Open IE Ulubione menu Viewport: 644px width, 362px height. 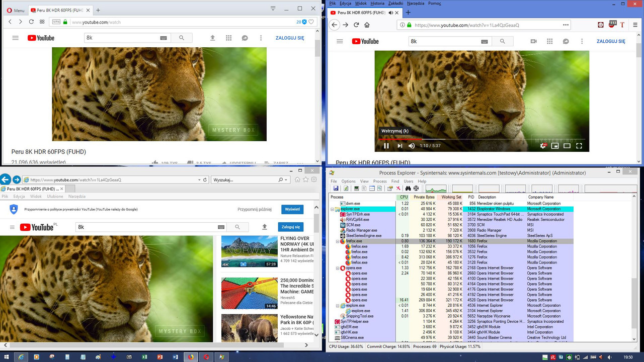(55, 197)
